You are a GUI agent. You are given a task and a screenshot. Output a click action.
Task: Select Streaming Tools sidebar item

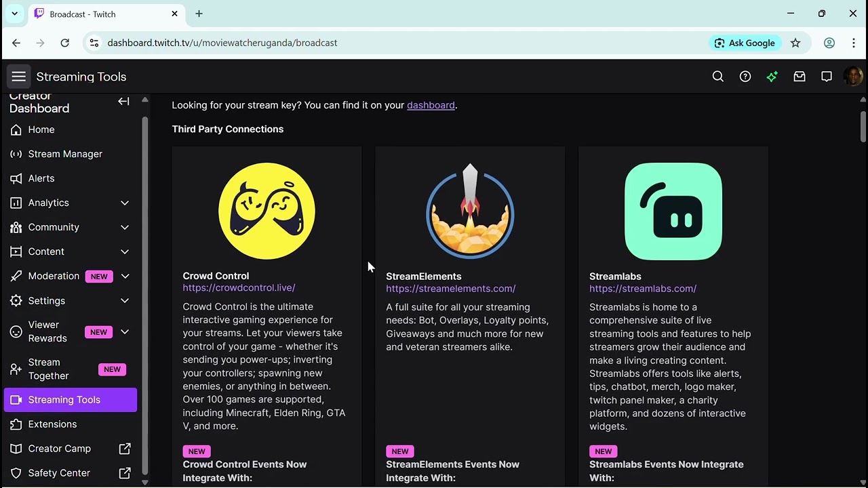point(71,400)
